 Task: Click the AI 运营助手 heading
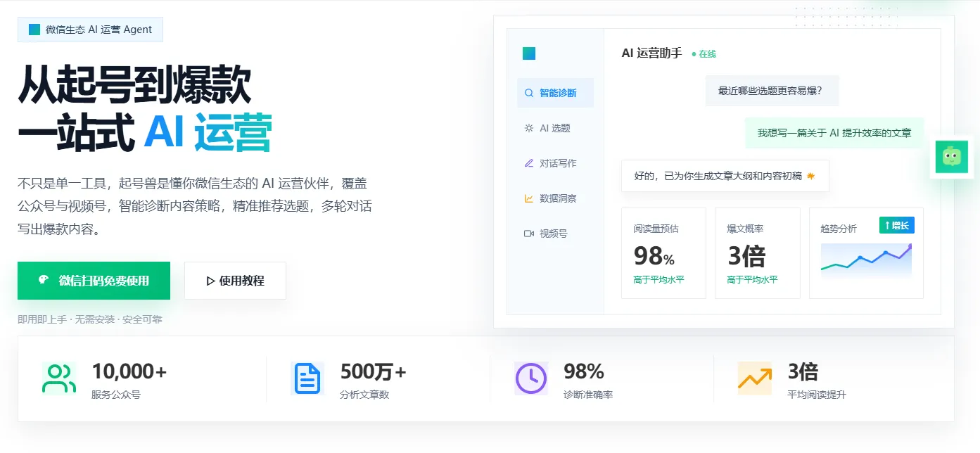(x=652, y=53)
